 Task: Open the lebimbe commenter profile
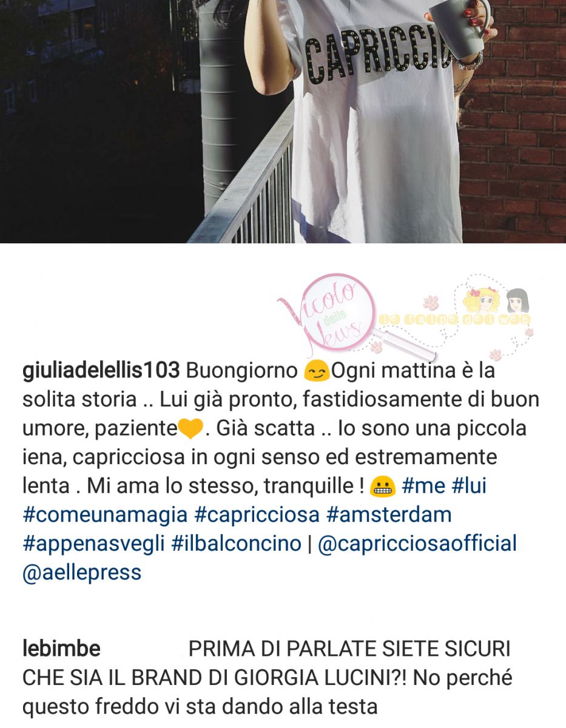click(61, 649)
